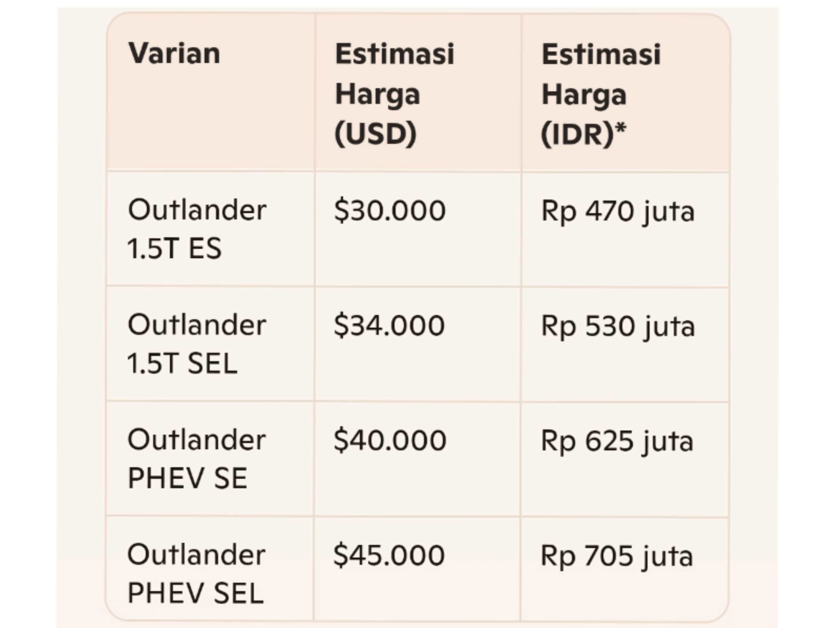Select the Outlander 1.5T ES variant cell

[197, 228]
